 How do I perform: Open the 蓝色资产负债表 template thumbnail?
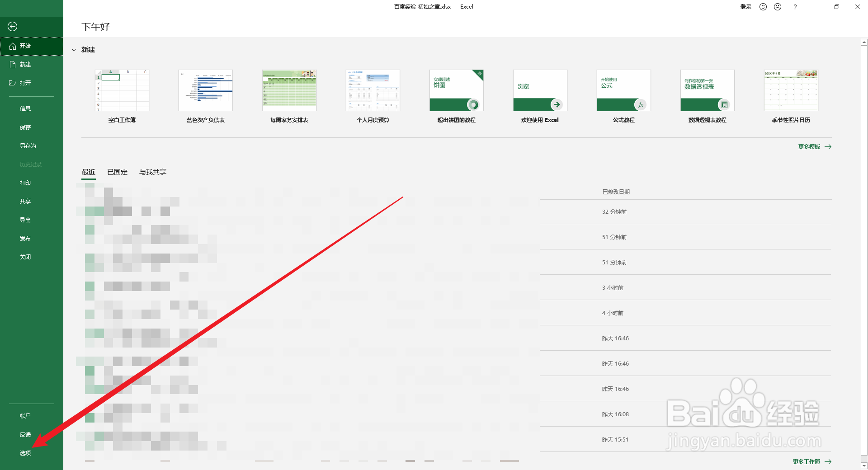206,90
